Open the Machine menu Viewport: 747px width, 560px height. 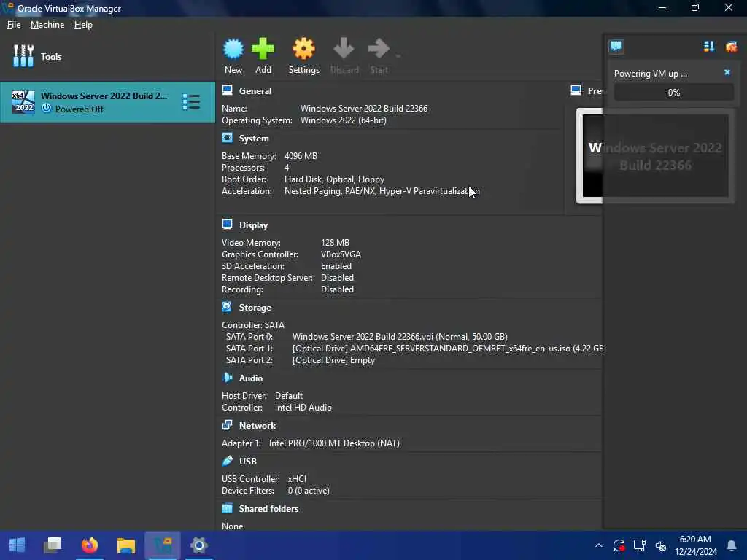coord(47,25)
